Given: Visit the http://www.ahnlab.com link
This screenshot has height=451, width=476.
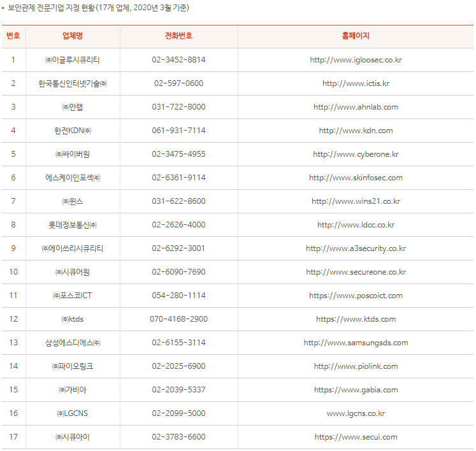Looking at the screenshot, I should (x=356, y=107).
